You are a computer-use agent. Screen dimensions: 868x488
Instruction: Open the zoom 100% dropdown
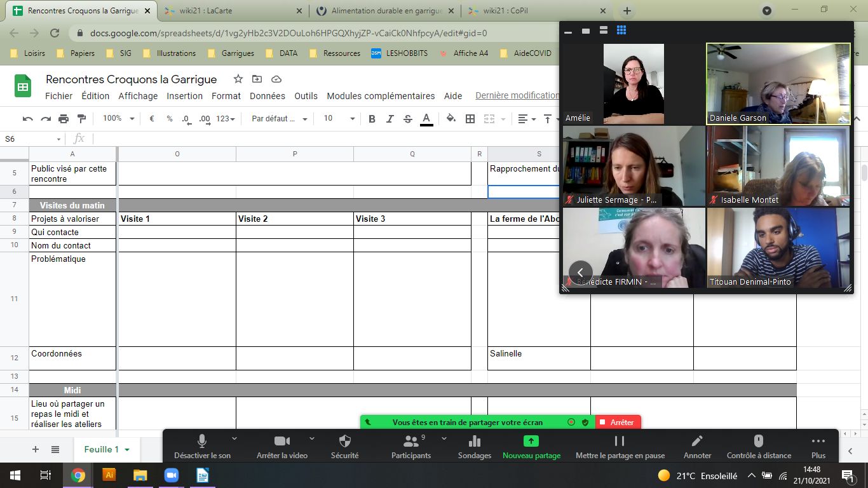119,119
